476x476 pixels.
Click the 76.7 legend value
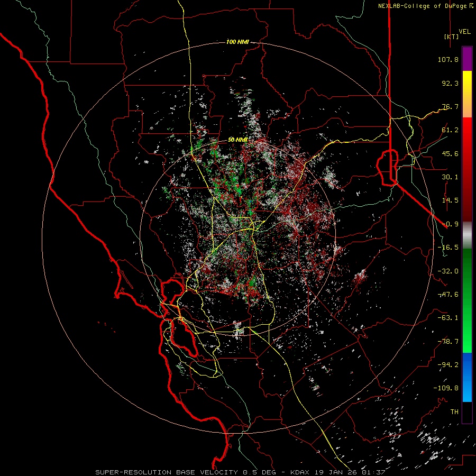(450, 106)
